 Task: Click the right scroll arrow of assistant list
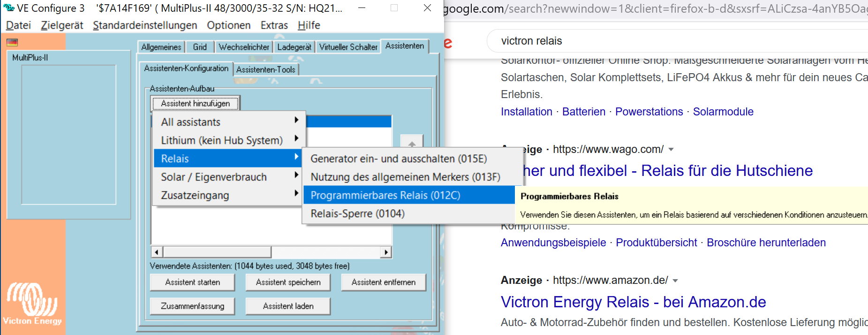pyautogui.click(x=386, y=252)
